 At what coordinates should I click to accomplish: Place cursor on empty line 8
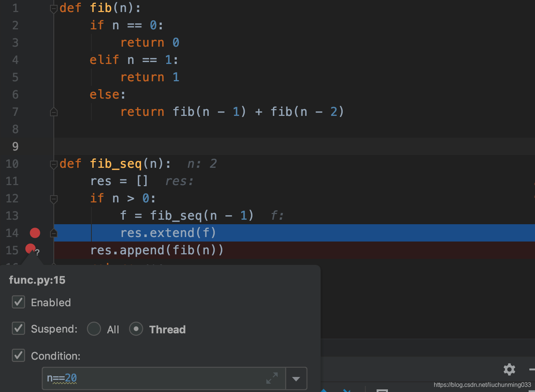pyautogui.click(x=294, y=129)
